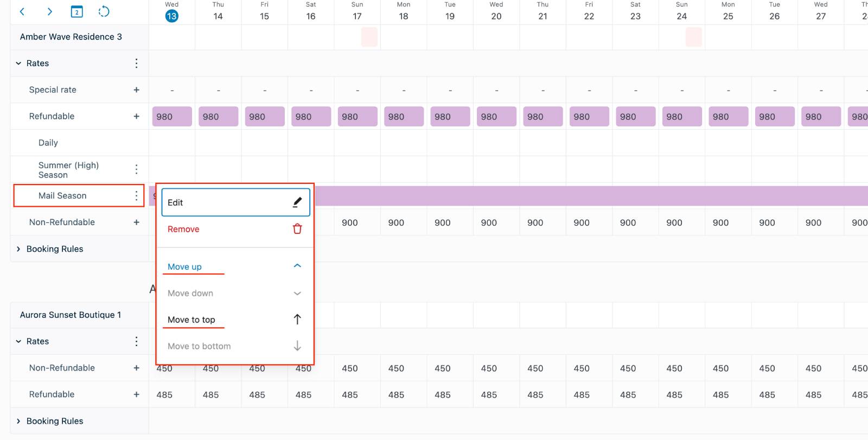Viewport: 868px width, 440px height.
Task: Select Move to top in context menu
Action: pyautogui.click(x=235, y=320)
